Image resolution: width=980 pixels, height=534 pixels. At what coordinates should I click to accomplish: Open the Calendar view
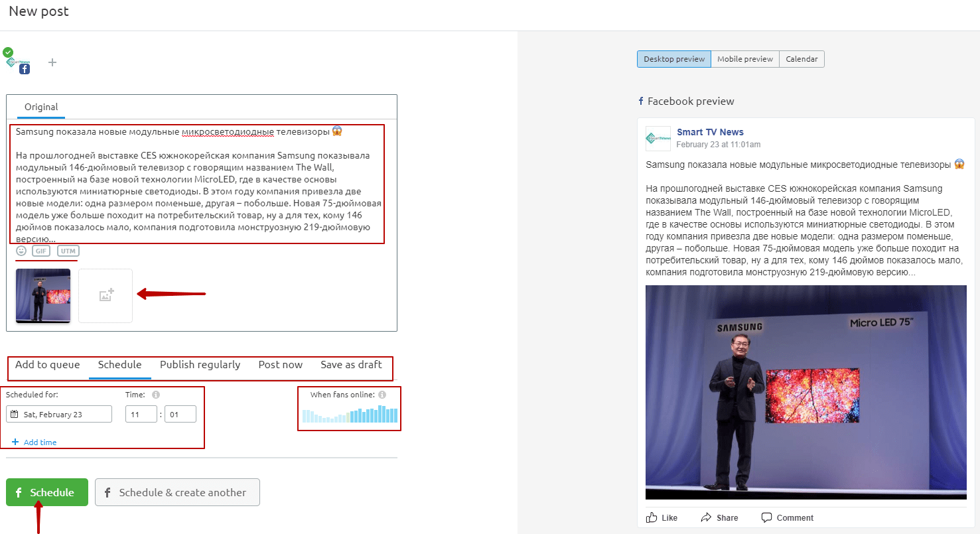[802, 59]
